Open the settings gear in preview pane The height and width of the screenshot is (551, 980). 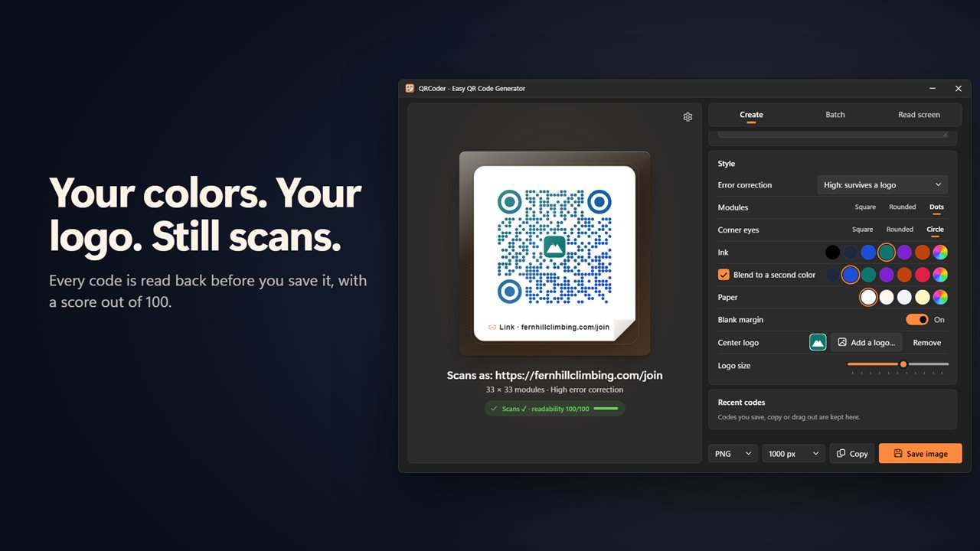pyautogui.click(x=688, y=117)
